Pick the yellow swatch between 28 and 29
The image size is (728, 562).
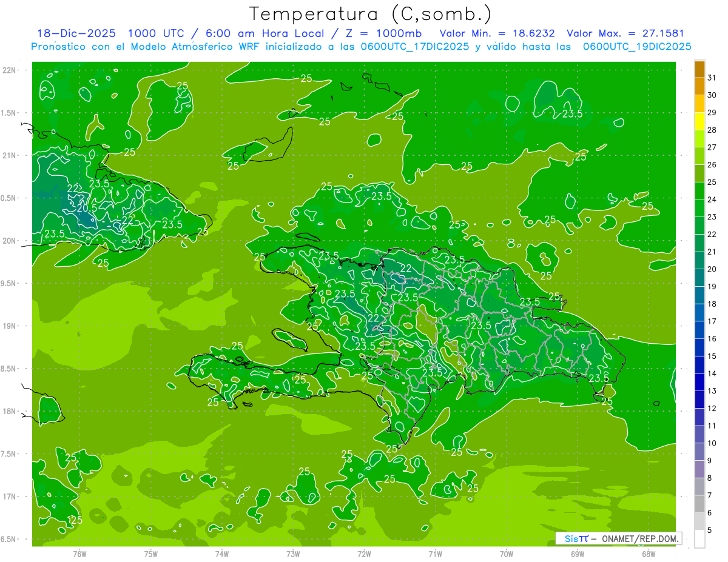click(x=699, y=121)
